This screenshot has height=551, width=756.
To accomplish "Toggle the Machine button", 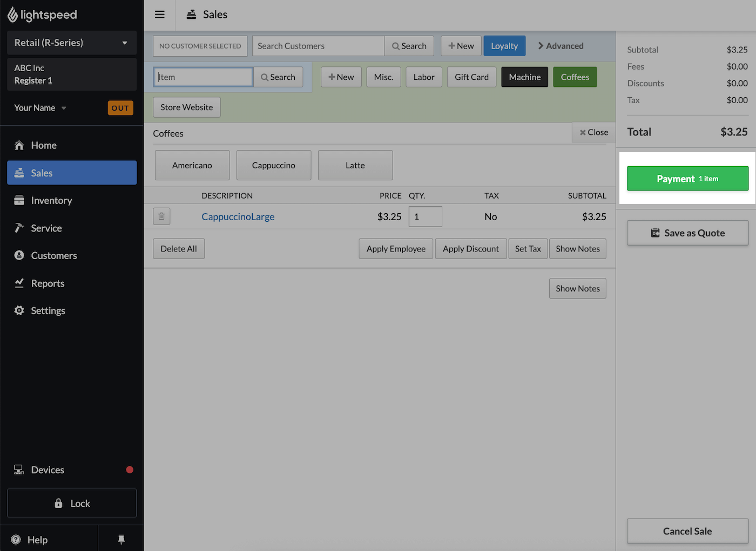I will click(x=524, y=77).
